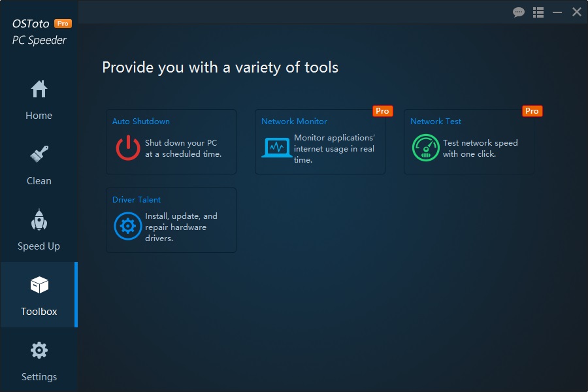Open the feedback chat bubble icon
The image size is (588, 392).
(x=519, y=12)
